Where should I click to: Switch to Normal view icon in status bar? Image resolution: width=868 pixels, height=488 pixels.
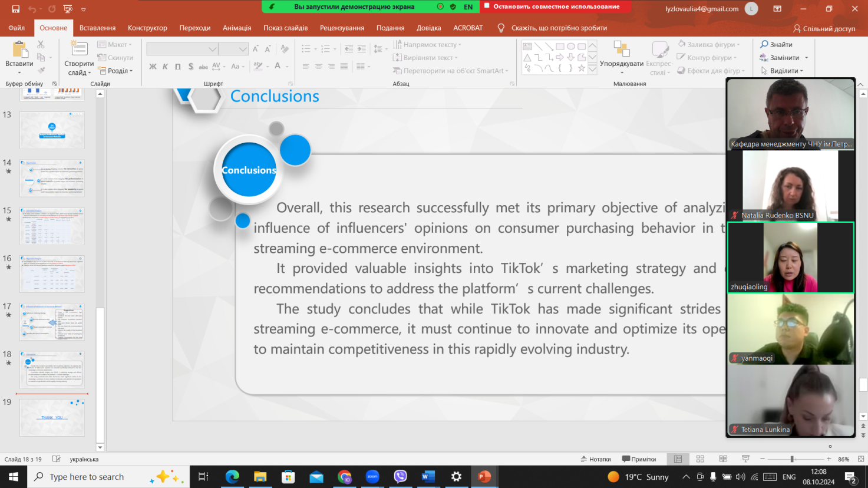point(678,459)
